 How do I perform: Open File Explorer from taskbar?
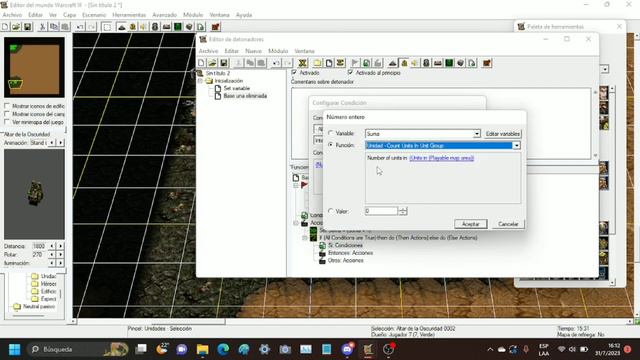click(202, 349)
